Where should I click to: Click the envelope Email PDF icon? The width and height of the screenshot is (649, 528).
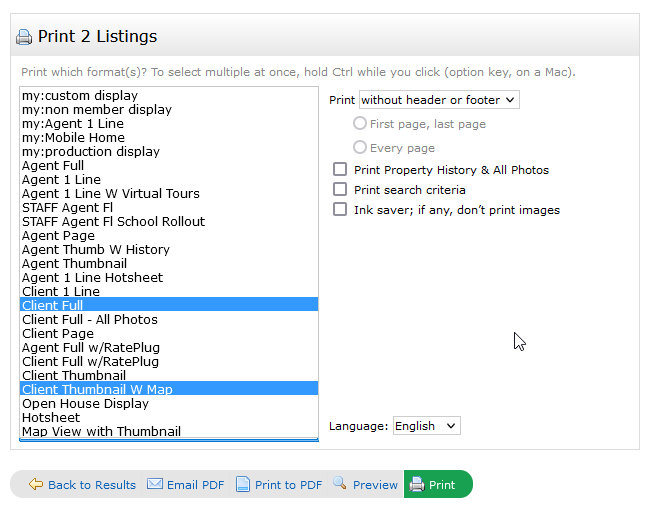click(155, 483)
